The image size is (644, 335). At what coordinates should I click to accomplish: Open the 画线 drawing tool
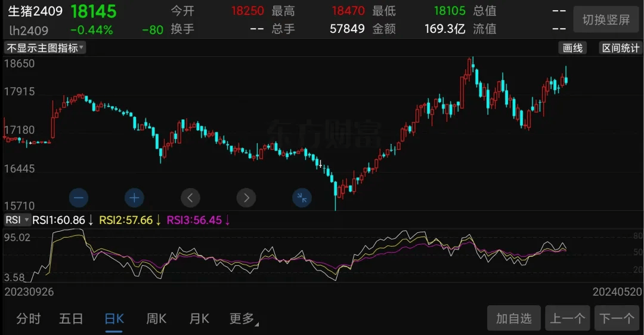pos(572,48)
